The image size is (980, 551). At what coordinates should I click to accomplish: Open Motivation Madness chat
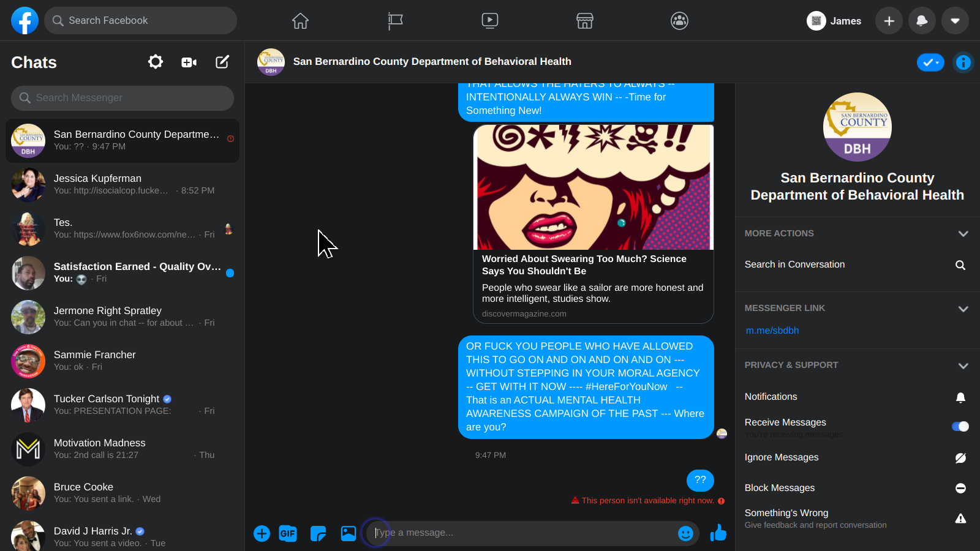tap(123, 449)
